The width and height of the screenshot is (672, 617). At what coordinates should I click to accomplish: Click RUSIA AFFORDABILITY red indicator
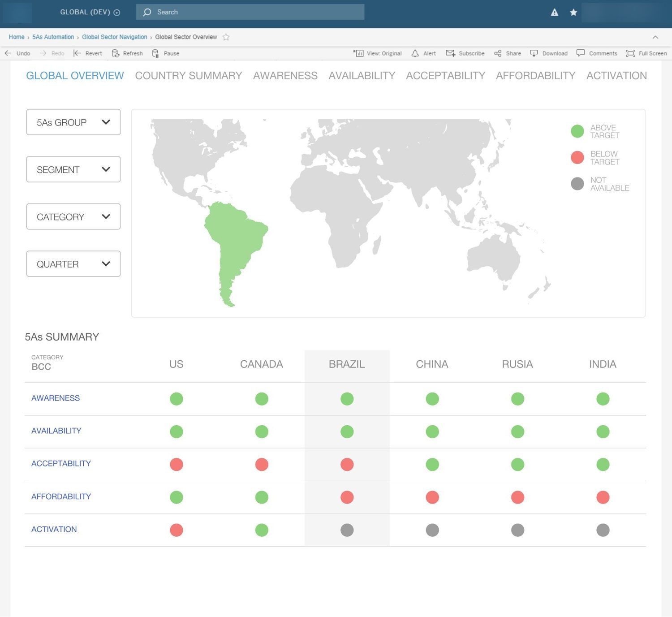(518, 497)
